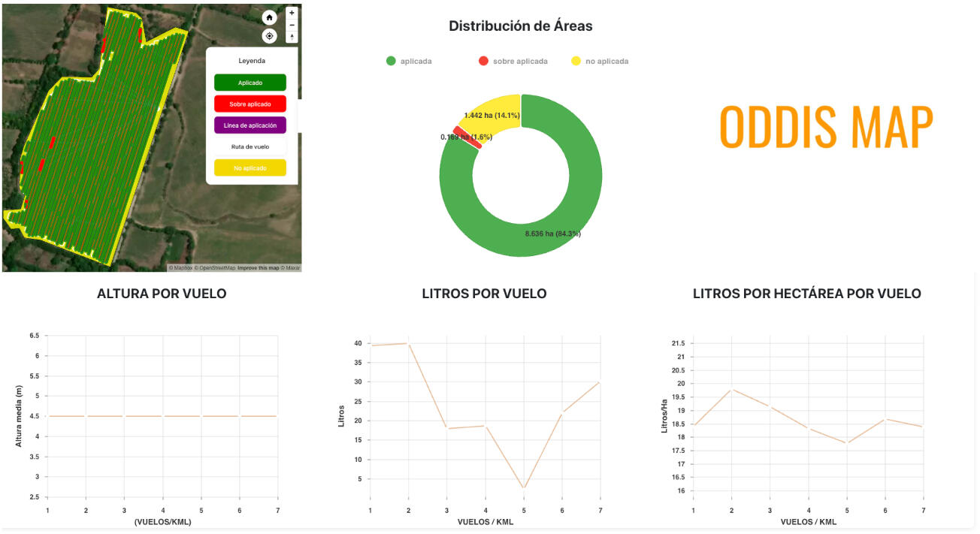Toggle the Sobre aplicado layer
The height and width of the screenshot is (534, 980).
[250, 104]
